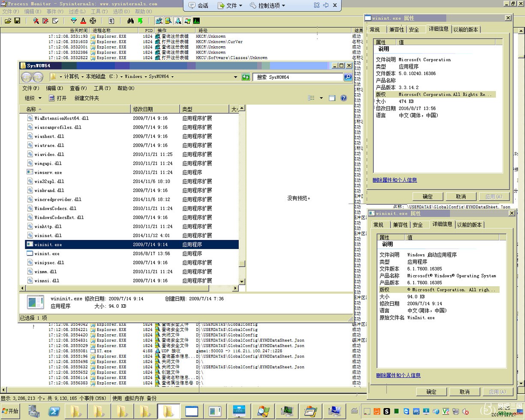Click 取消 in wininit.exe 属性 dialog
Image resolution: width=525 pixels, height=420 pixels.
pos(464,392)
